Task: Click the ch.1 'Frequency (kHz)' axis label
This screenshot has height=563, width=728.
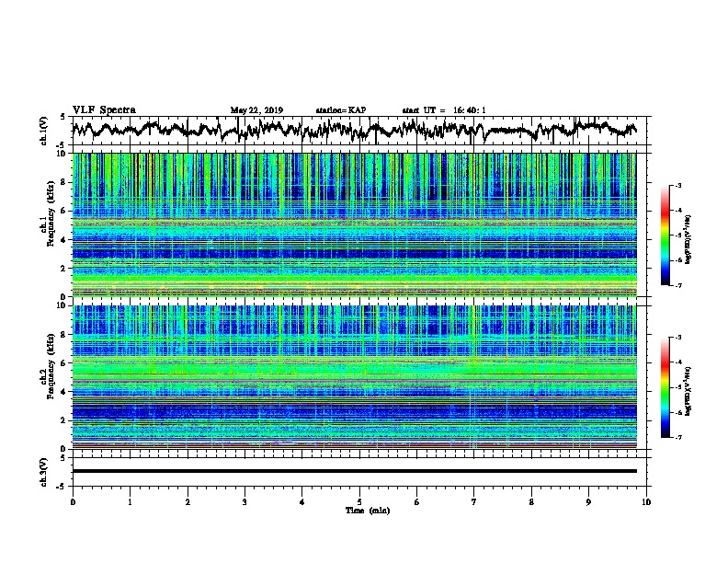Action: coord(51,214)
